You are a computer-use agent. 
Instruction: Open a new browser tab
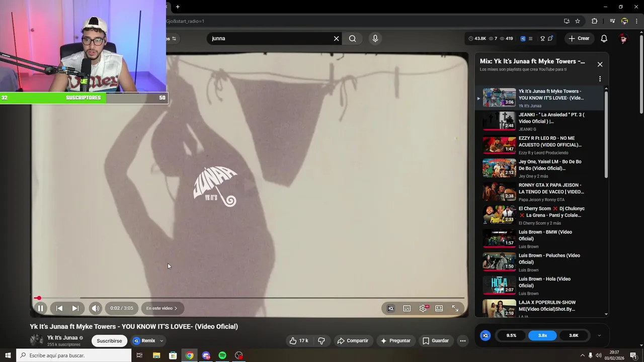click(178, 7)
